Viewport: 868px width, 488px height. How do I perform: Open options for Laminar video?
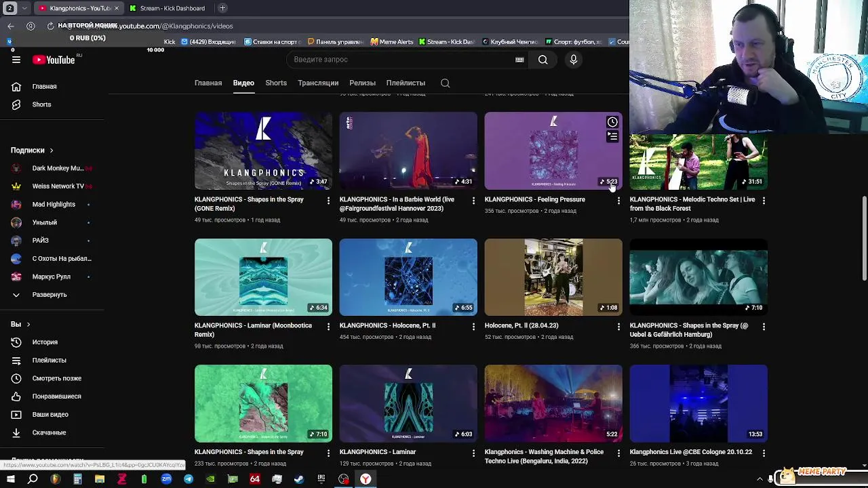coord(473,453)
